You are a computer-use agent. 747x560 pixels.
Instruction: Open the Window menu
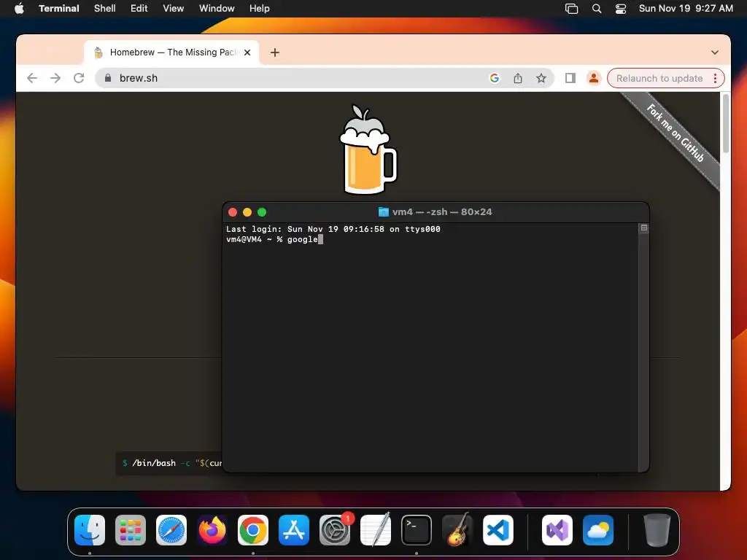pyautogui.click(x=217, y=8)
